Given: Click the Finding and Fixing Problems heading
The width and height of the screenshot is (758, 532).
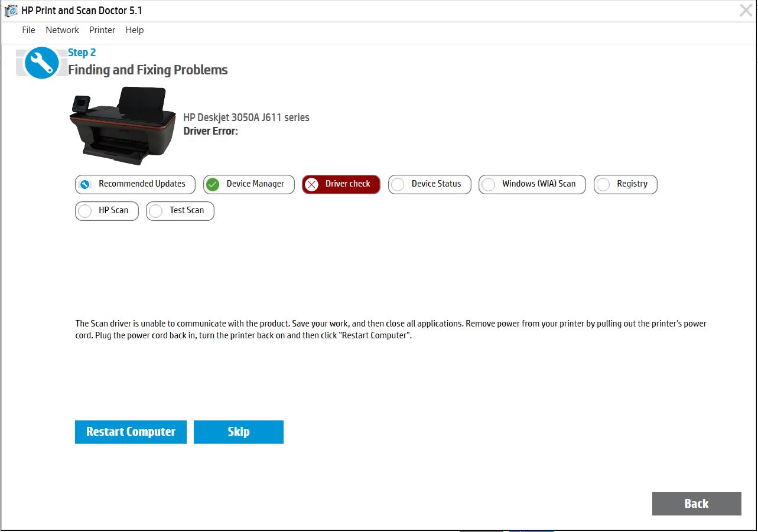Looking at the screenshot, I should pyautogui.click(x=148, y=70).
